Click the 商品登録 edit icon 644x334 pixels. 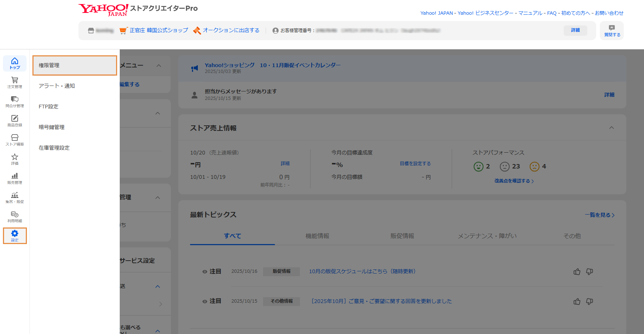15,121
